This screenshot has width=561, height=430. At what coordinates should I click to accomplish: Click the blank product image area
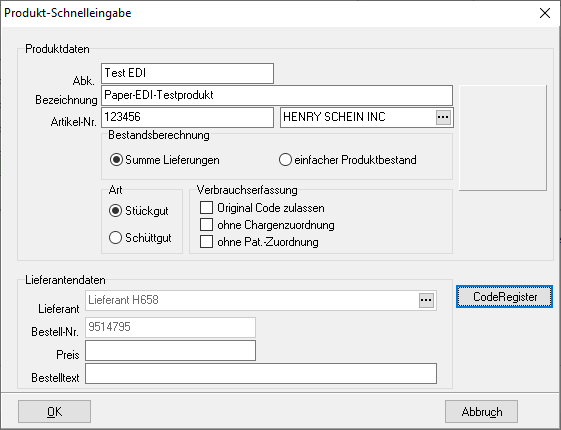click(x=503, y=138)
